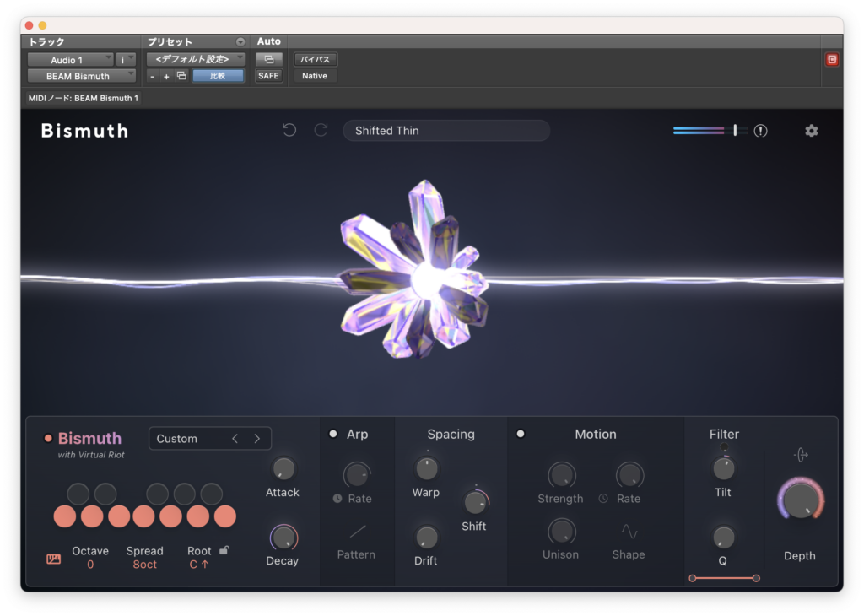Click the clock sync icon next to Arp Rate

tap(337, 498)
